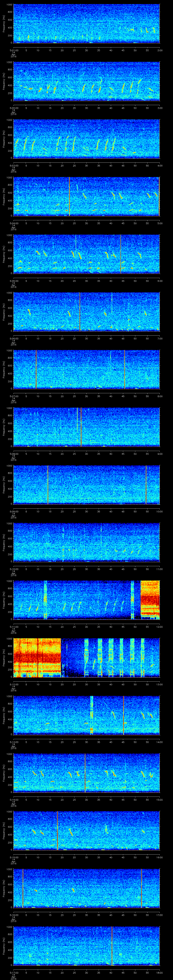Screen dimensions: 173x980
Task: Click the '5:07:00' start time label
Action: pyautogui.click(x=14, y=396)
